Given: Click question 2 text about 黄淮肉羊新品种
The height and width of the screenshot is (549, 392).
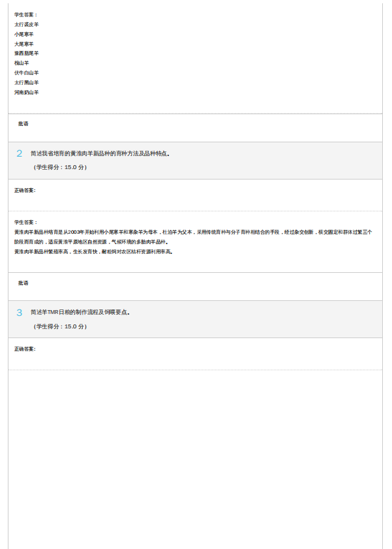Looking at the screenshot, I should click(x=100, y=154).
